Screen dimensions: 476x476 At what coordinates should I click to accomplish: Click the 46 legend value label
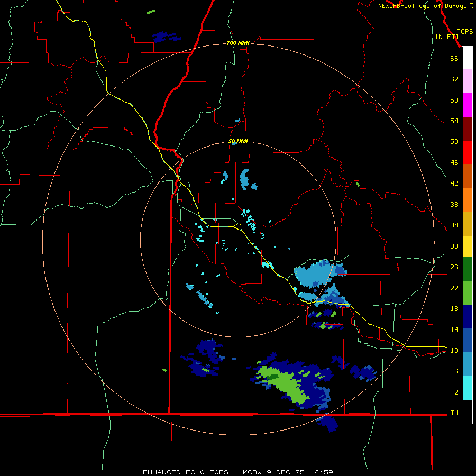(454, 163)
